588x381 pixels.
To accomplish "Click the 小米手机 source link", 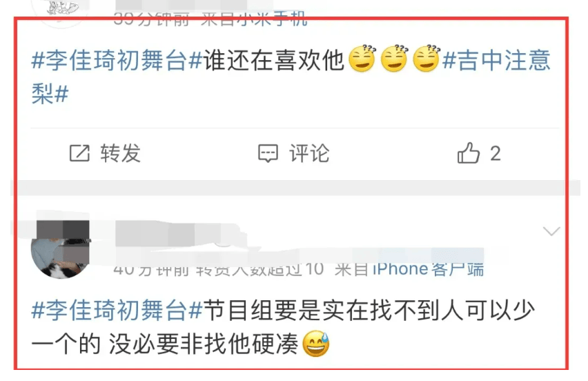I will (x=273, y=19).
